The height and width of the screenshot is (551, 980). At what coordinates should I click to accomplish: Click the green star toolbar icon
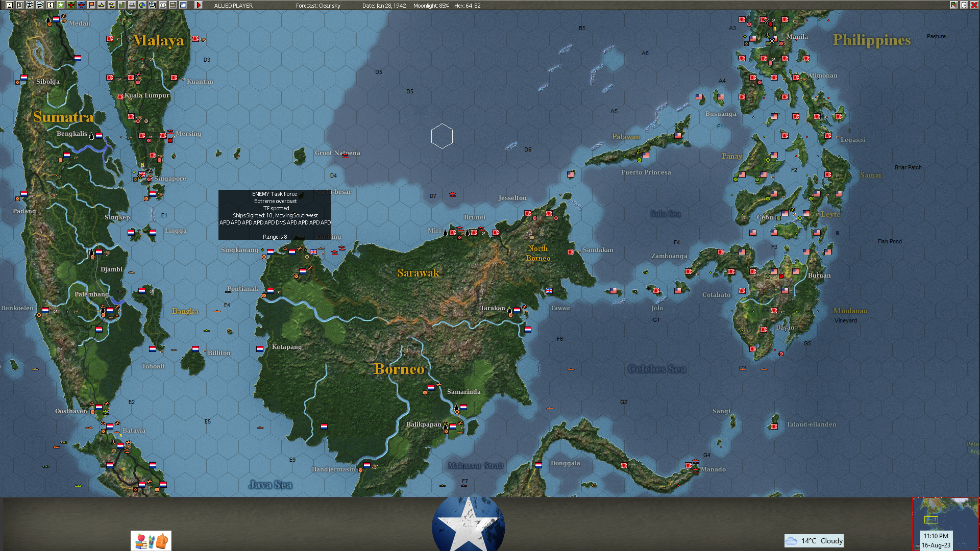point(61,5)
